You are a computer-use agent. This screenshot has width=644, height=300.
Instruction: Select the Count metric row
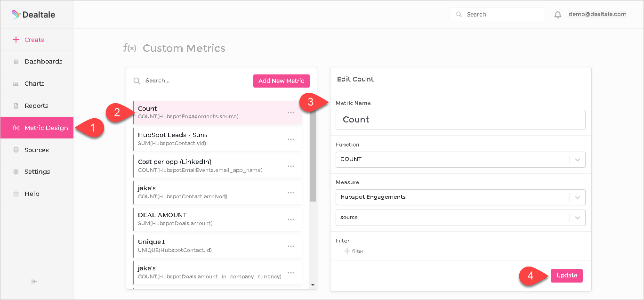coord(217,113)
